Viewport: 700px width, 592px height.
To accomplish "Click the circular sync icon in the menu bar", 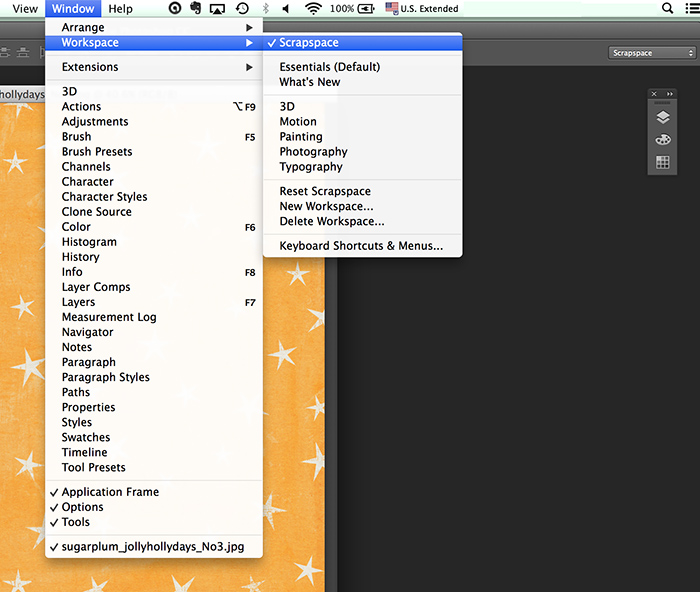I will tap(175, 8).
